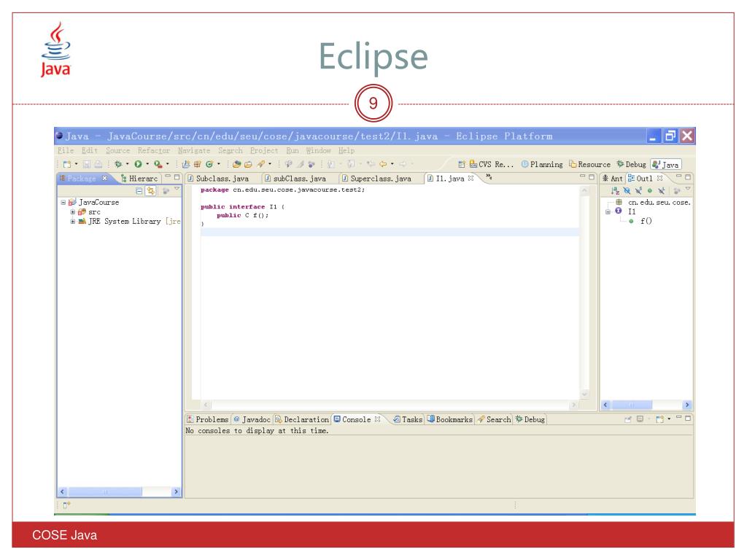Open the File menu
This screenshot has width=747, height=560.
coord(66,150)
